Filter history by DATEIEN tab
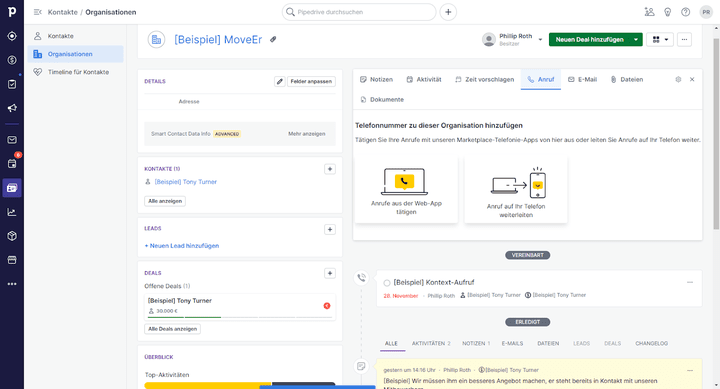The image size is (720, 389). click(548, 344)
